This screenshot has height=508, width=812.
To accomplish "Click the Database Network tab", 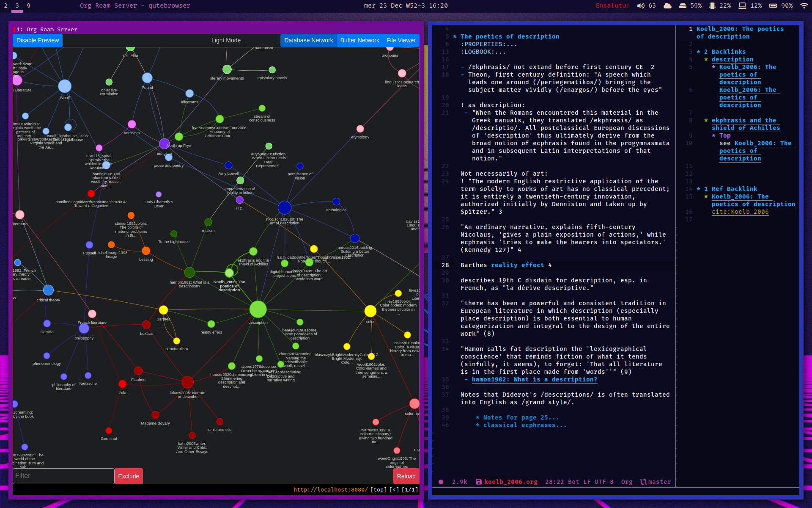I will (x=308, y=40).
